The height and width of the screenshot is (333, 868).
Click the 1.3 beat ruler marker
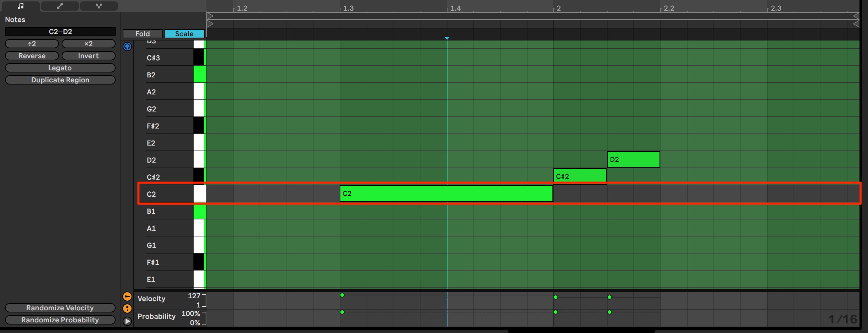tap(348, 8)
